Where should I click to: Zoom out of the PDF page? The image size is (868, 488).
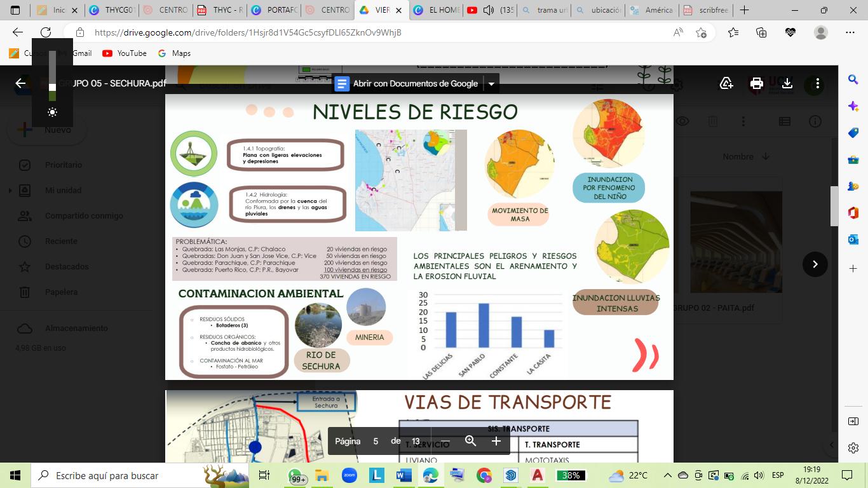445,441
